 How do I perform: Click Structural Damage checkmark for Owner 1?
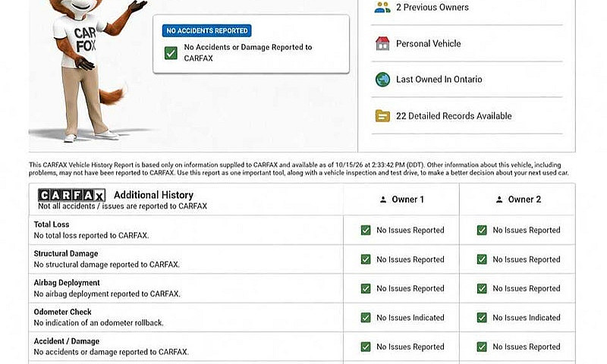(366, 259)
